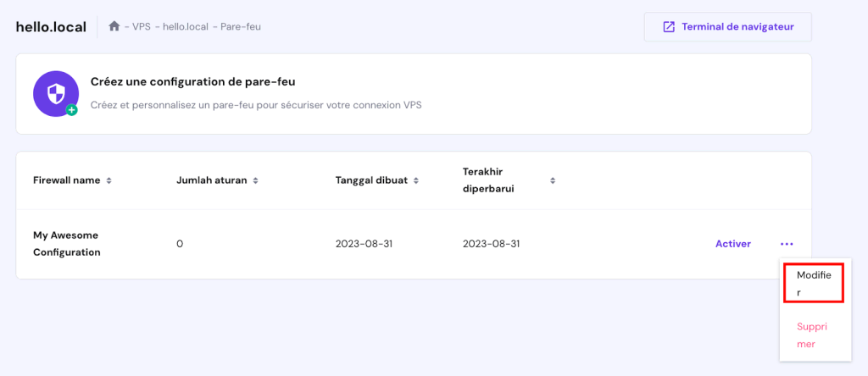
Task: Open the three-dot actions menu
Action: (x=787, y=244)
